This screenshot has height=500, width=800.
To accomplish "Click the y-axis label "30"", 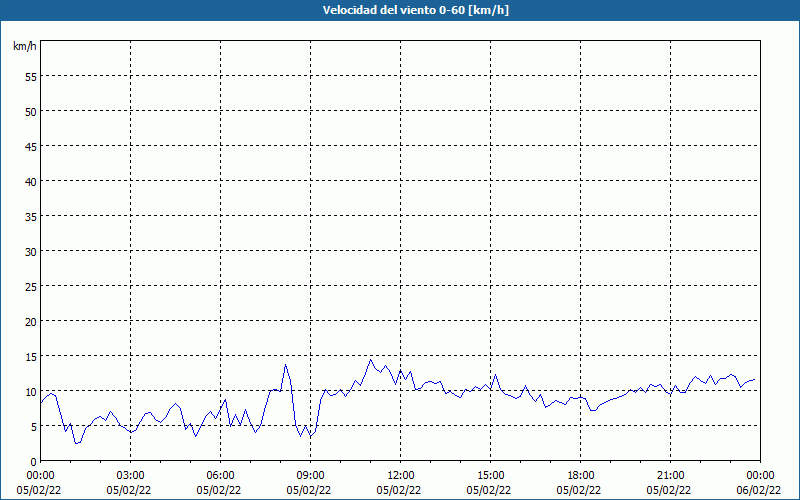I will [31, 252].
